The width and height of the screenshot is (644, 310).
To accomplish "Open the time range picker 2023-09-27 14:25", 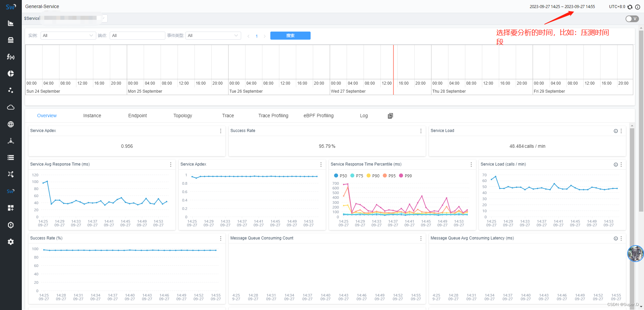I will [x=562, y=7].
